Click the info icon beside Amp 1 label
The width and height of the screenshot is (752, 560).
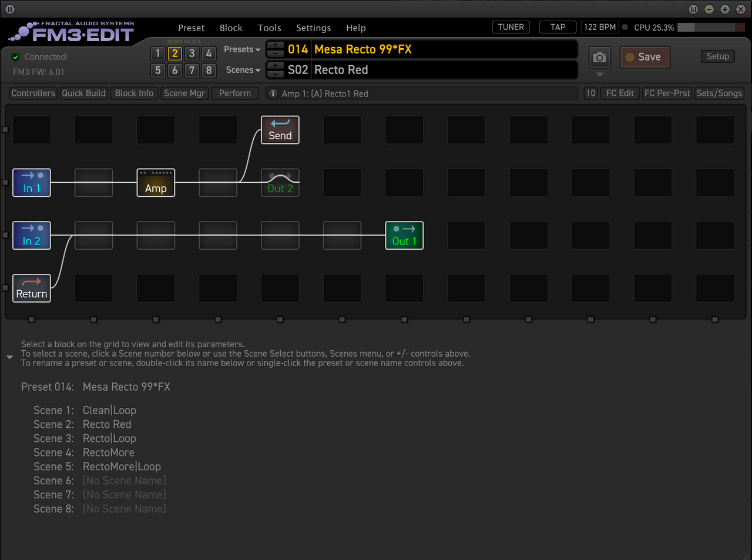(273, 93)
